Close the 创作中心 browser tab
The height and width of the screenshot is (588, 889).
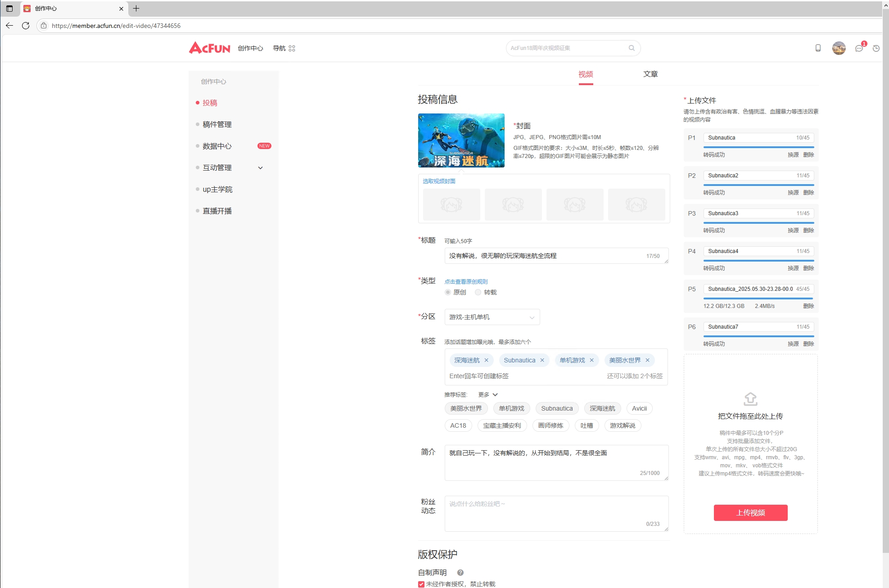pyautogui.click(x=121, y=9)
